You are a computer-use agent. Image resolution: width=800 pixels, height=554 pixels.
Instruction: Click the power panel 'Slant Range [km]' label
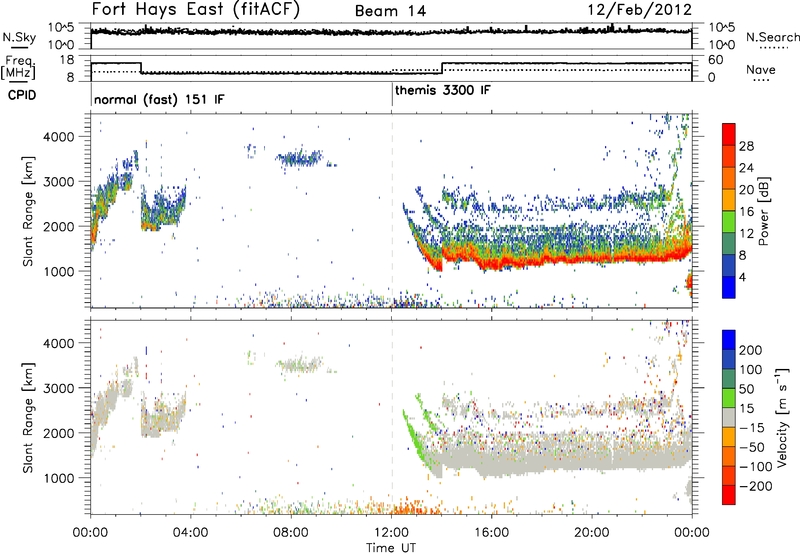coord(28,211)
